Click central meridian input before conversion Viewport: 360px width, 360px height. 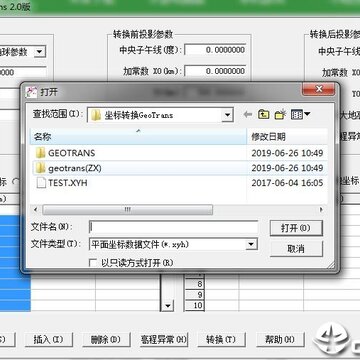(x=215, y=50)
